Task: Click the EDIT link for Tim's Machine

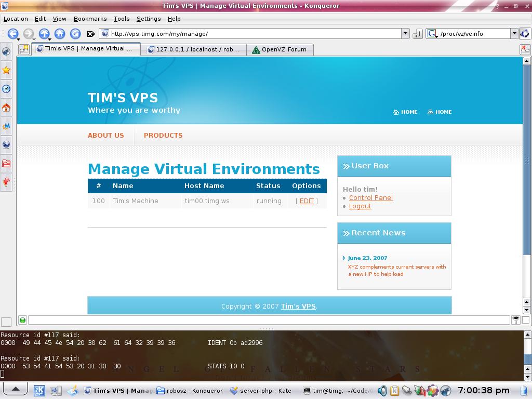Action: (x=307, y=201)
